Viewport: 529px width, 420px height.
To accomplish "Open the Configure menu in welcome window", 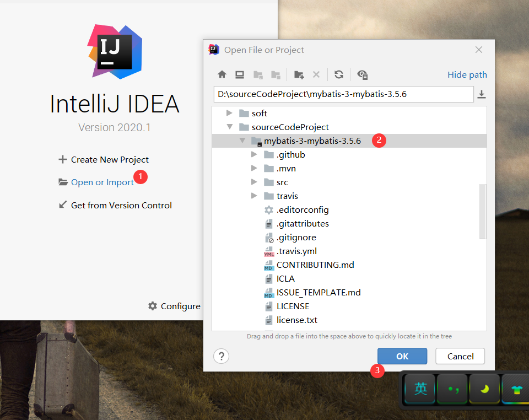I will 175,306.
